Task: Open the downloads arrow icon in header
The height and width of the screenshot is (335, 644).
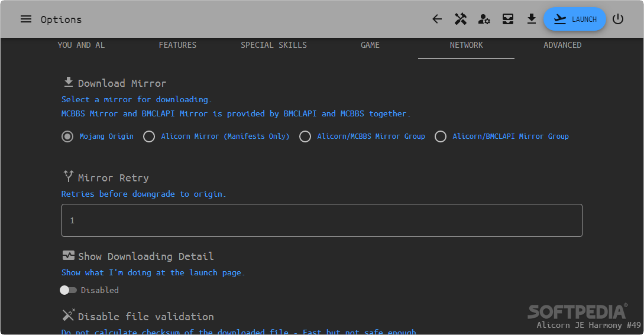Action: tap(532, 19)
